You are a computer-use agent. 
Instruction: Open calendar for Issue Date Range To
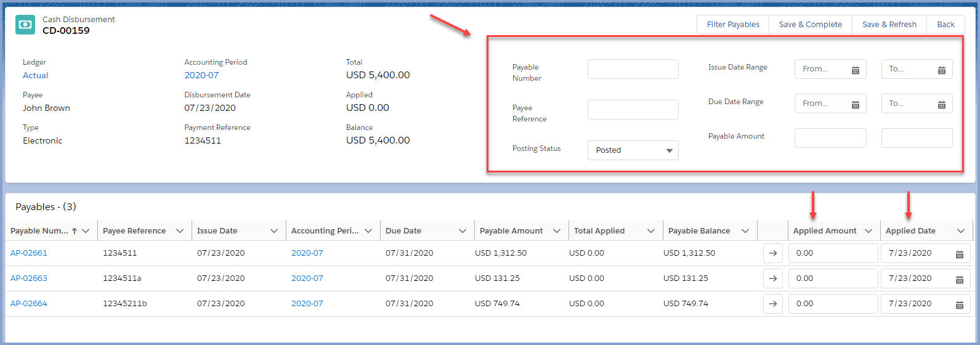click(x=941, y=70)
